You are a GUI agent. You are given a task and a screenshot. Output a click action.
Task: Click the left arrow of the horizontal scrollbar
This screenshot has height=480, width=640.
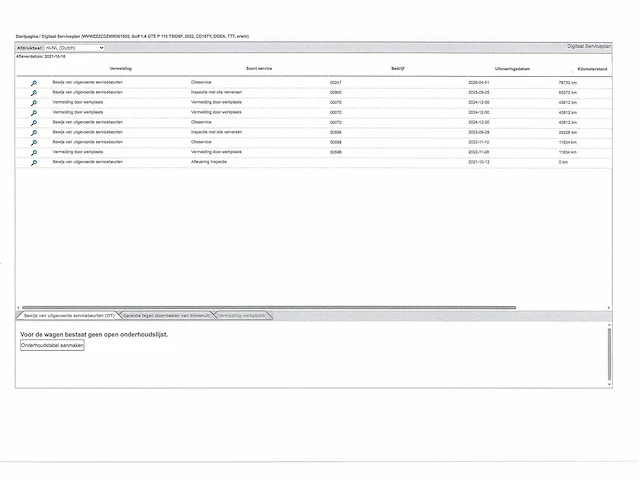pyautogui.click(x=18, y=307)
